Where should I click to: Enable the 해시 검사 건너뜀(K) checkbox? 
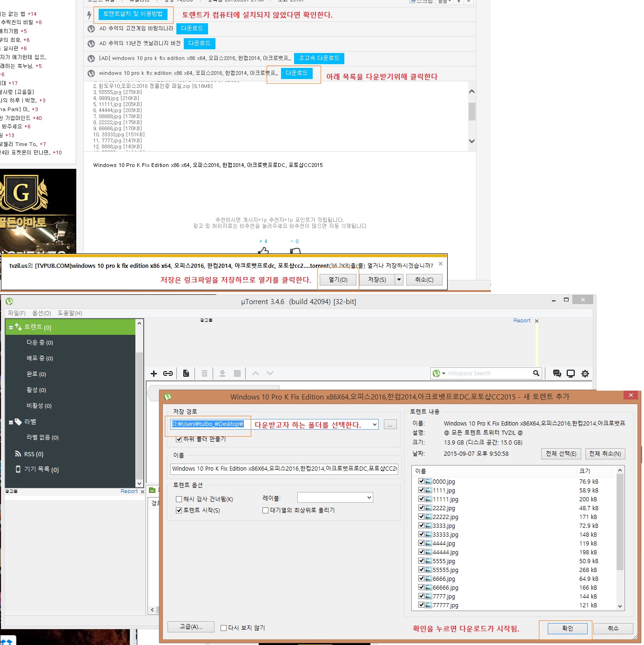tap(179, 499)
